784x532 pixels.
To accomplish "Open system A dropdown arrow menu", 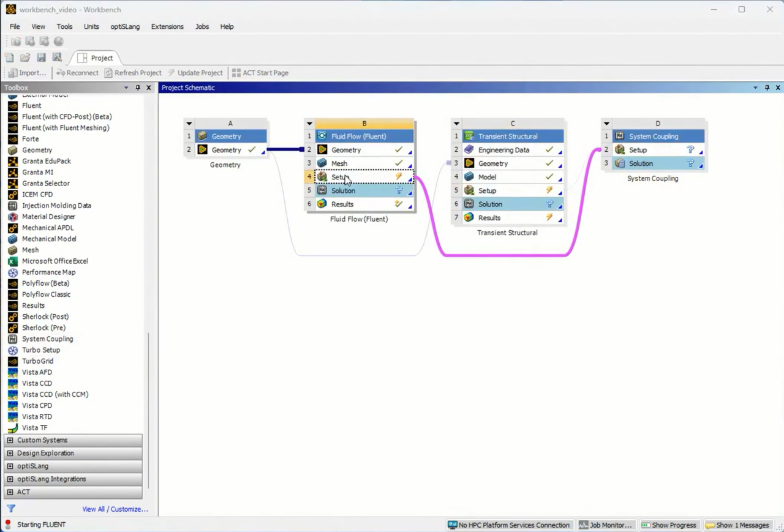I will click(x=189, y=124).
